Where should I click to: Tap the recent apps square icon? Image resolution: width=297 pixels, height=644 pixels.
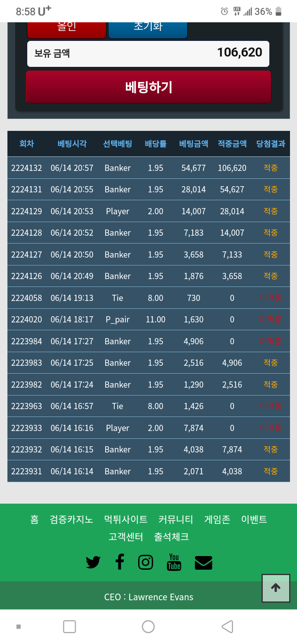click(69, 626)
